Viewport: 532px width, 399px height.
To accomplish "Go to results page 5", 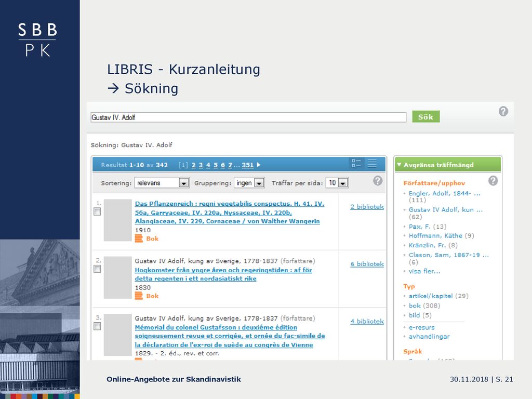I will [216, 165].
